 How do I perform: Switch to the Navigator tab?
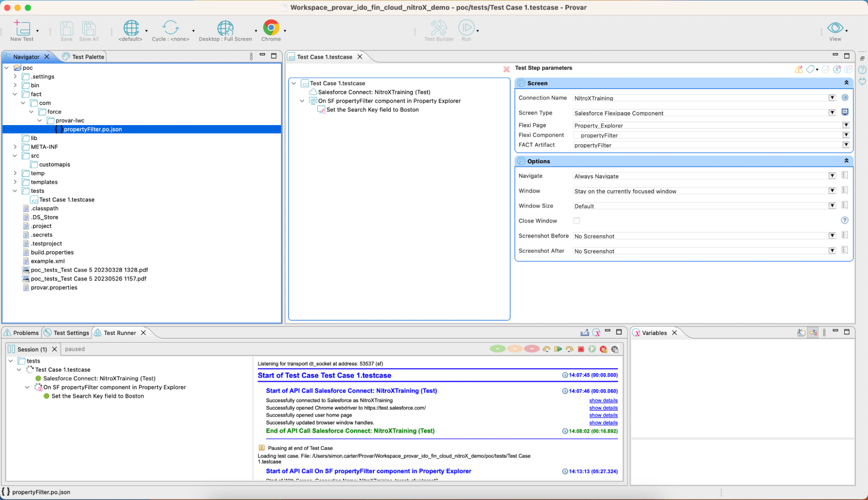26,56
